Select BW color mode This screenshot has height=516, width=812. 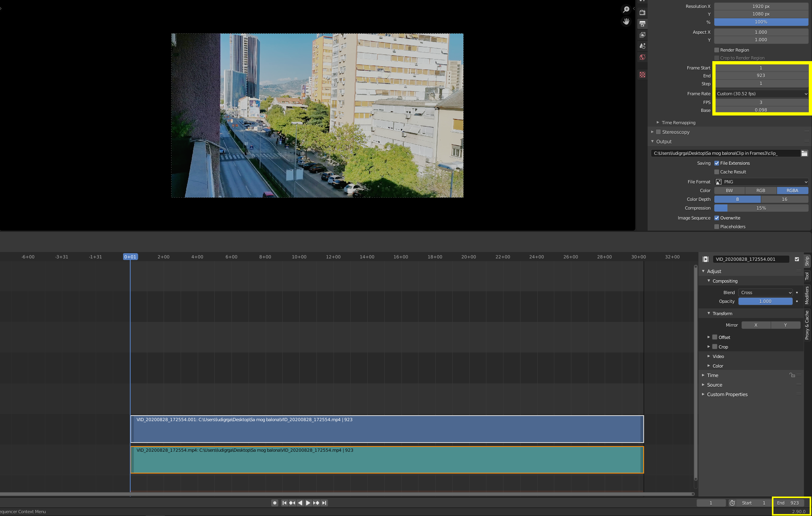pyautogui.click(x=729, y=191)
